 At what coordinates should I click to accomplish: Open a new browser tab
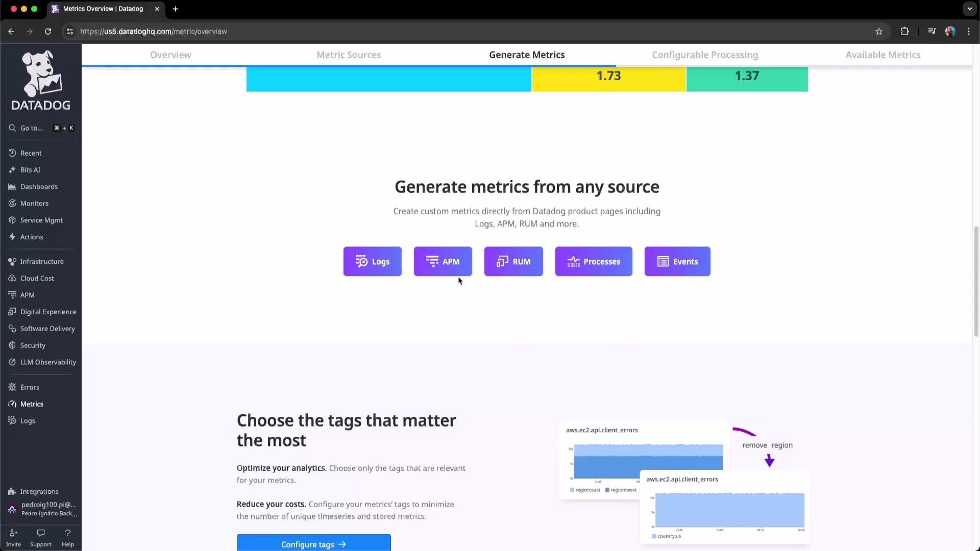[x=176, y=9]
